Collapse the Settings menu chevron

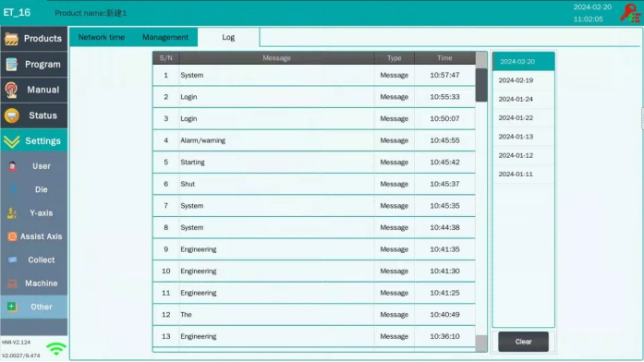[11, 141]
